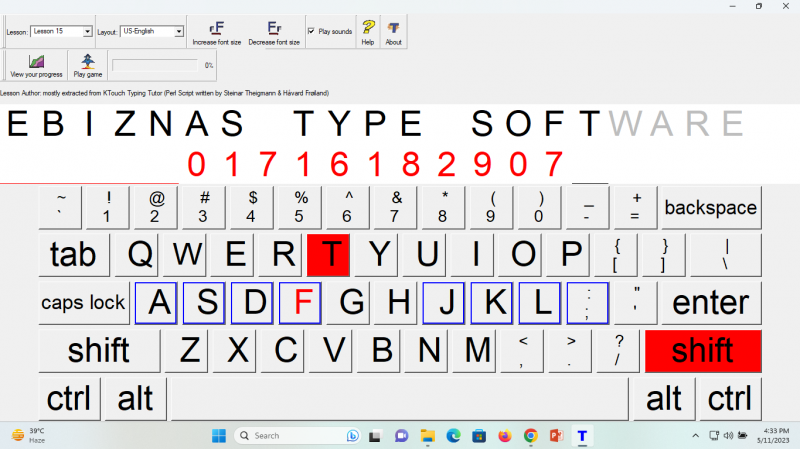Click the tab key
800x449 pixels.
(x=73, y=254)
